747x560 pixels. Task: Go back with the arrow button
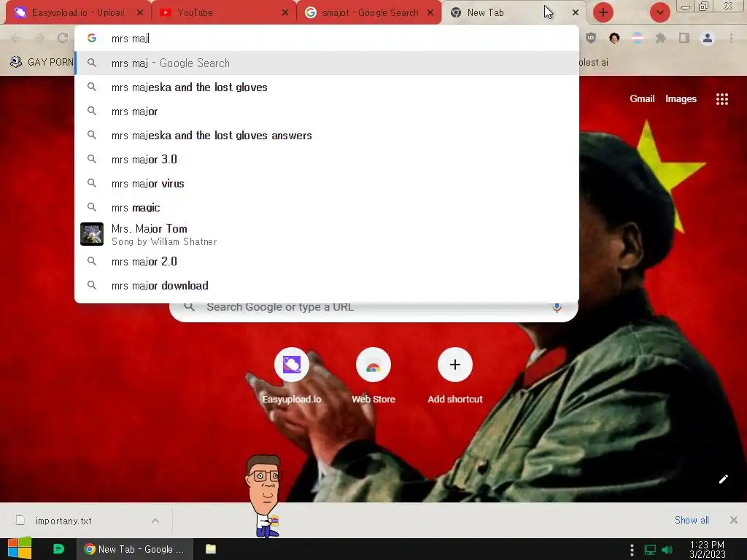(16, 38)
